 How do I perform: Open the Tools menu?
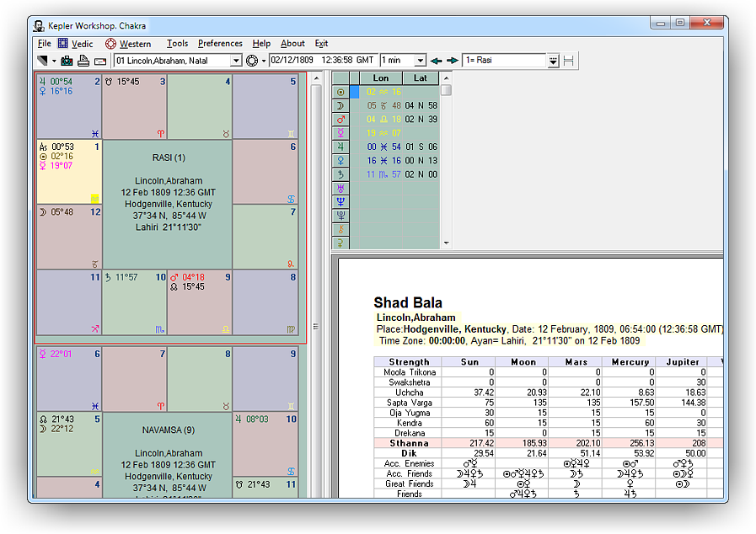177,43
